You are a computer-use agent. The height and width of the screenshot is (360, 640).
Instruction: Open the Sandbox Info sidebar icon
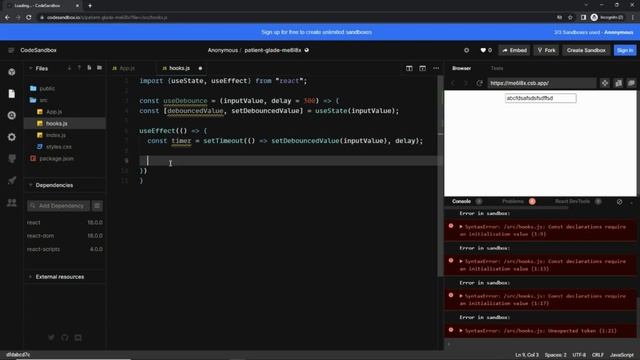[11, 72]
